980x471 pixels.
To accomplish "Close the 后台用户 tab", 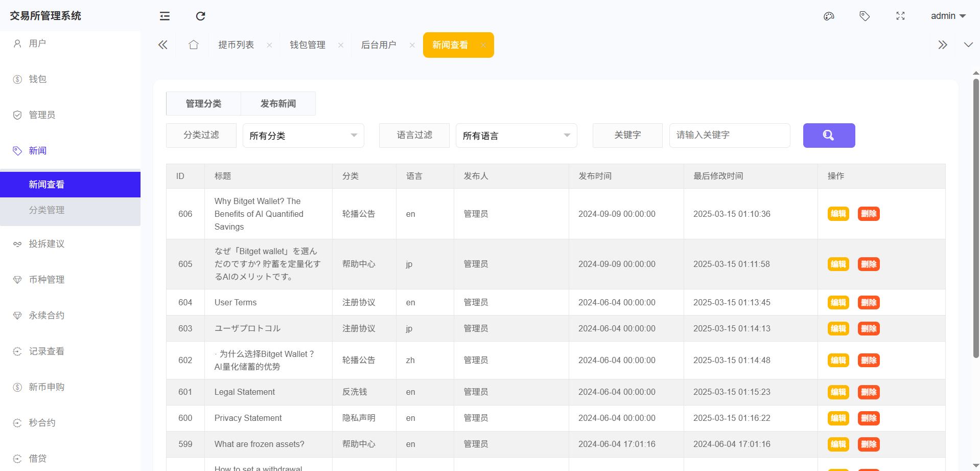I will coord(412,45).
